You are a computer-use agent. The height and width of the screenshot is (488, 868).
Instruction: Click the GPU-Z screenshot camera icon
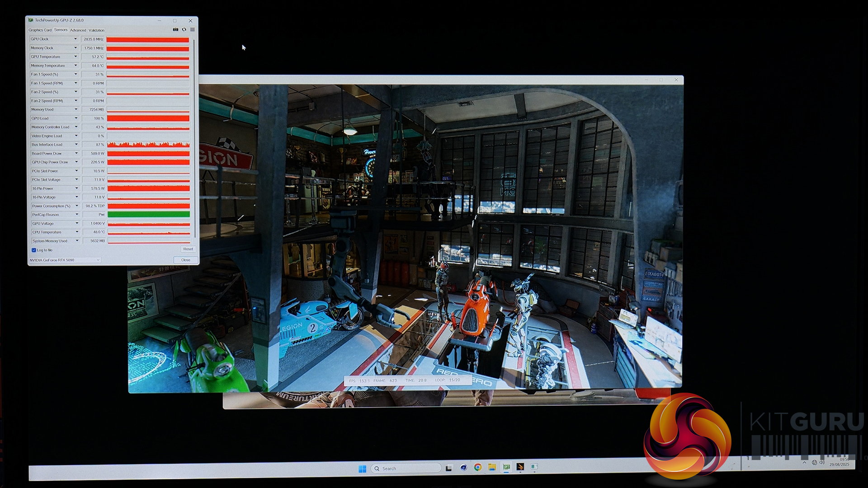pyautogui.click(x=175, y=29)
